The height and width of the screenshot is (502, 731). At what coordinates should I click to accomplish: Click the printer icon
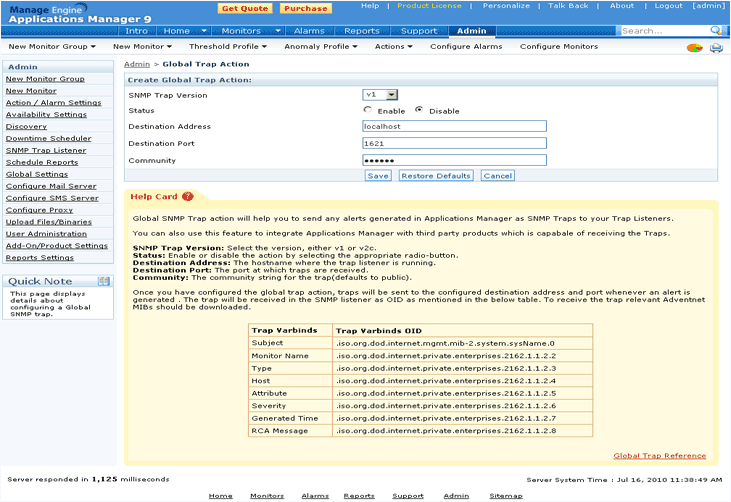716,48
